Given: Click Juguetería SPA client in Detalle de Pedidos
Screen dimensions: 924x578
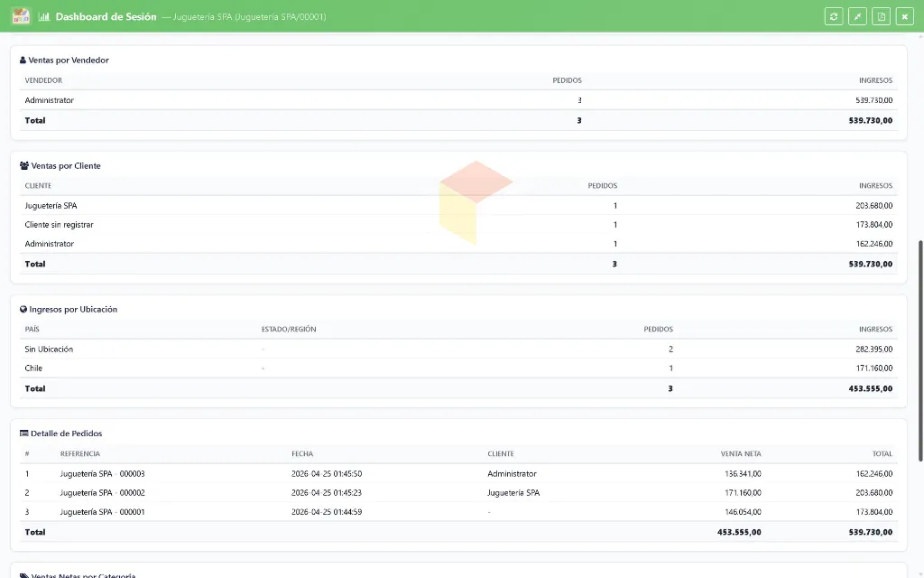Looking at the screenshot, I should point(513,492).
